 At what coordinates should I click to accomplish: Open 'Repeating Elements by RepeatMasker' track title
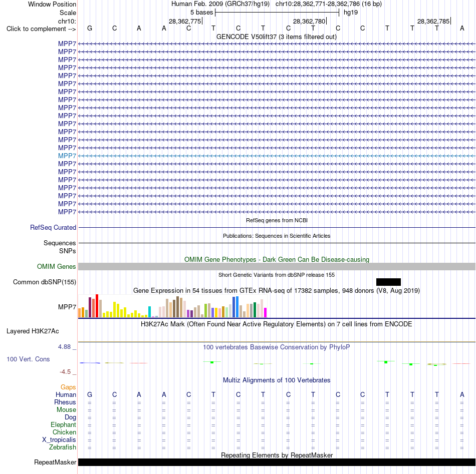[x=277, y=455]
